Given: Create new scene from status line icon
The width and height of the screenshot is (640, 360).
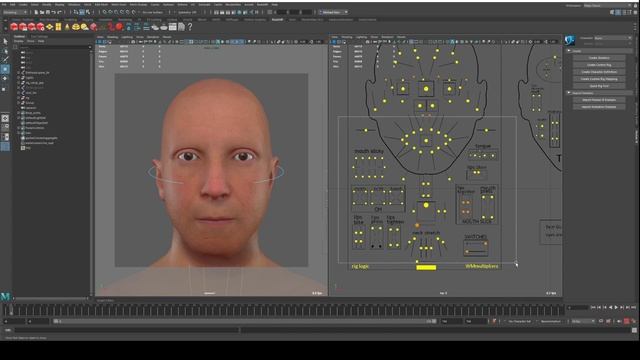Looking at the screenshot, I should (x=36, y=12).
